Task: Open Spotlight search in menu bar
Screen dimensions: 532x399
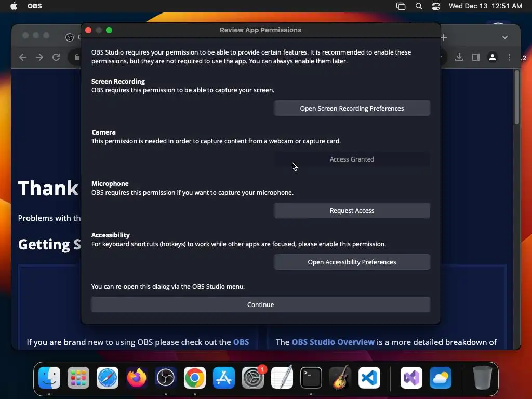Action: [419, 6]
